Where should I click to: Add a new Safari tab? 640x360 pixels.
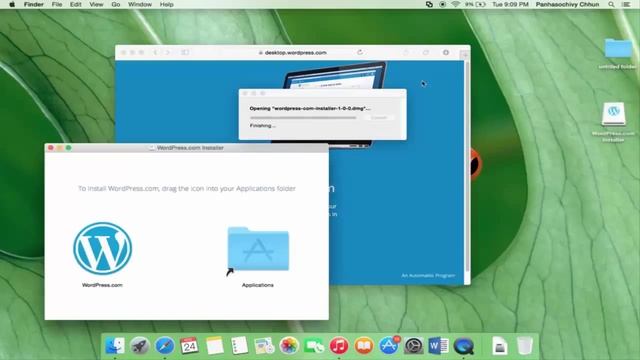click(x=464, y=54)
